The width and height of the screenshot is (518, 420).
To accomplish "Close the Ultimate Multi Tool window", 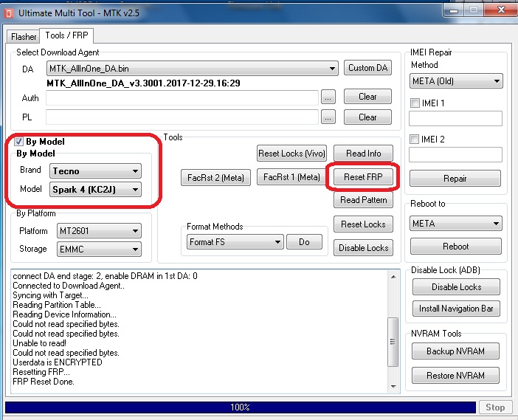I will pos(501,10).
